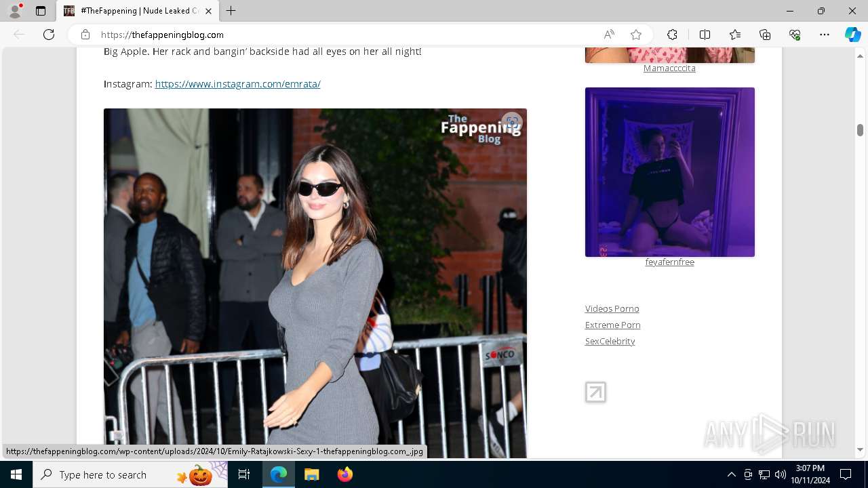Refresh the current page
The height and width of the screenshot is (488, 868).
[49, 35]
